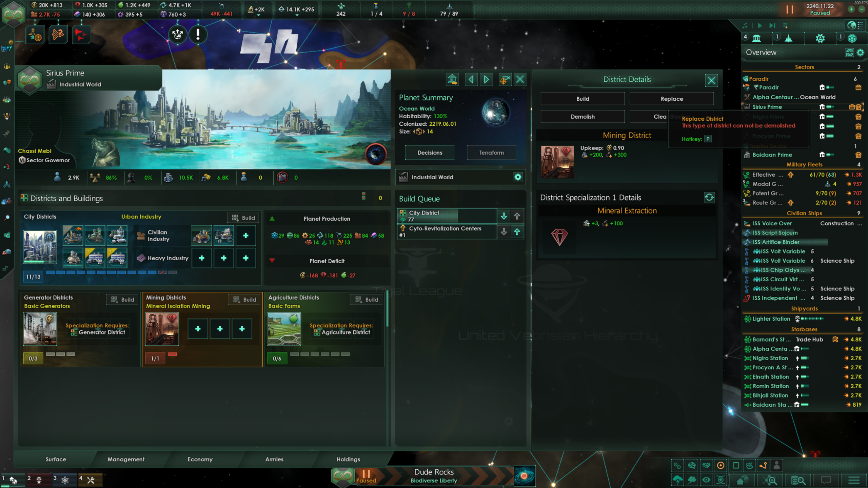
Task: Click the black hole planet modifier icon
Action: pyautogui.click(x=376, y=154)
